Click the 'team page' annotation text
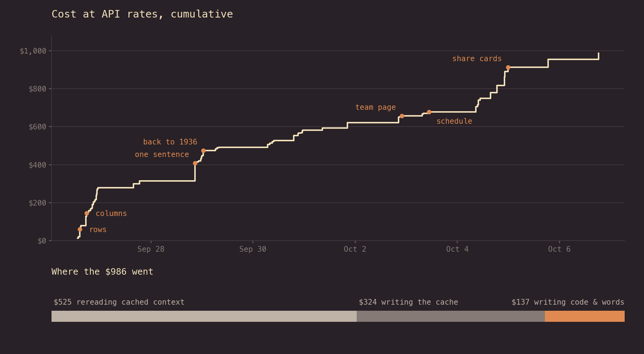 click(x=376, y=107)
